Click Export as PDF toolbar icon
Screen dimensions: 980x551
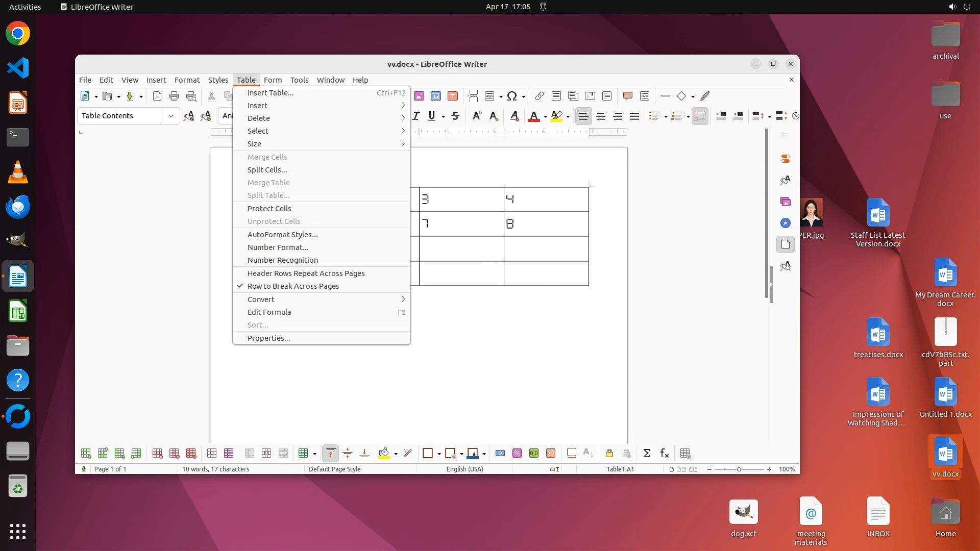point(157,96)
